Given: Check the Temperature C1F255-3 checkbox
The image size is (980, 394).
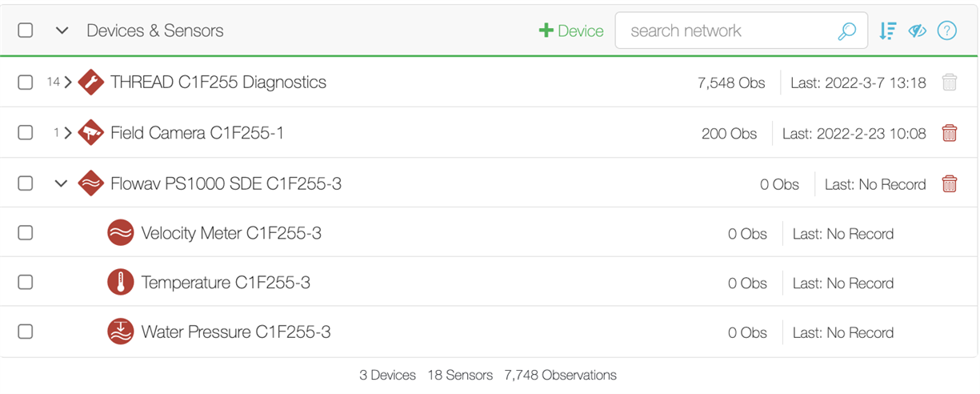Looking at the screenshot, I should (x=26, y=283).
